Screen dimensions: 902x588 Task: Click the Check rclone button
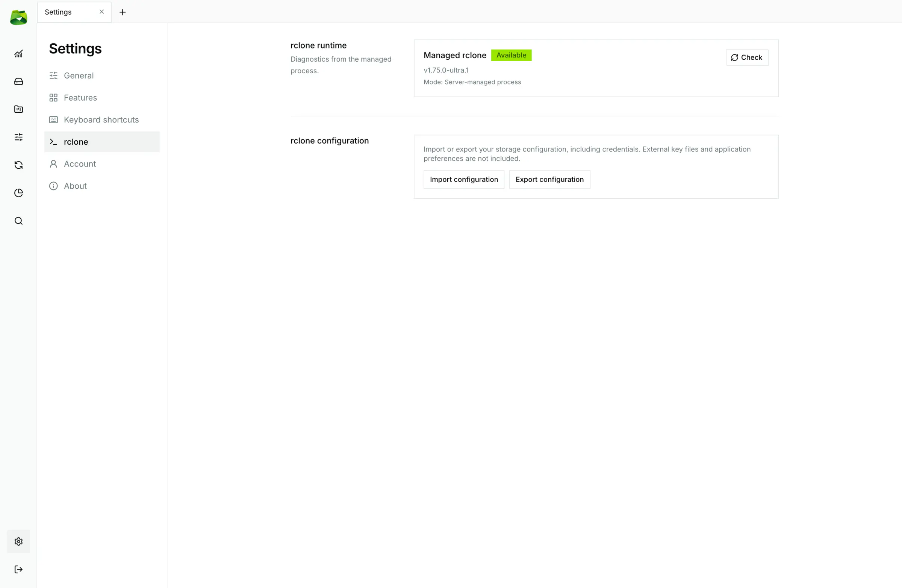point(747,57)
